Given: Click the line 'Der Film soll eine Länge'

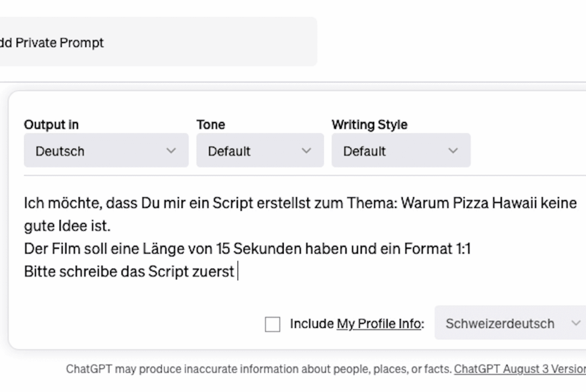Looking at the screenshot, I should (247, 249).
